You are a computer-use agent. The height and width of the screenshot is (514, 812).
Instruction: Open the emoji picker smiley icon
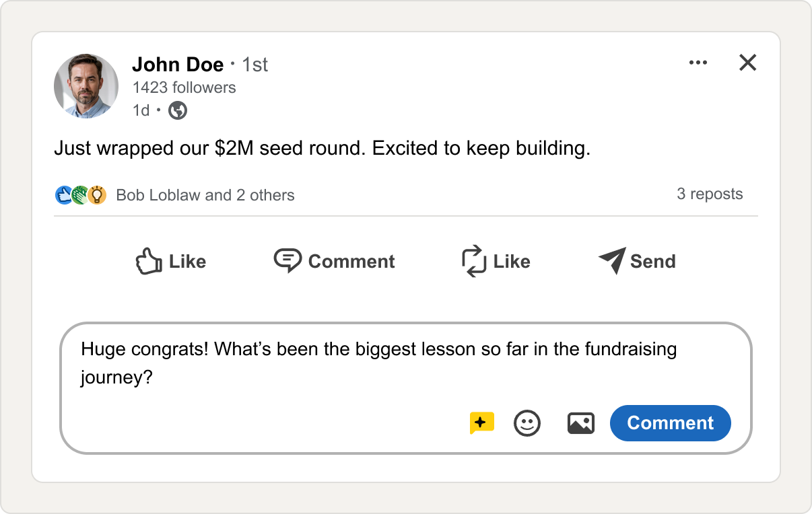click(527, 423)
